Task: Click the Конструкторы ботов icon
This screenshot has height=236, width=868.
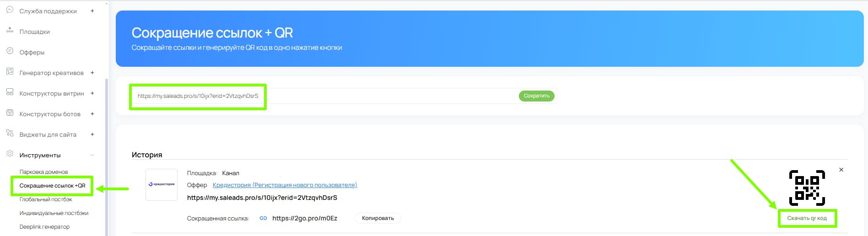Action: (x=10, y=113)
